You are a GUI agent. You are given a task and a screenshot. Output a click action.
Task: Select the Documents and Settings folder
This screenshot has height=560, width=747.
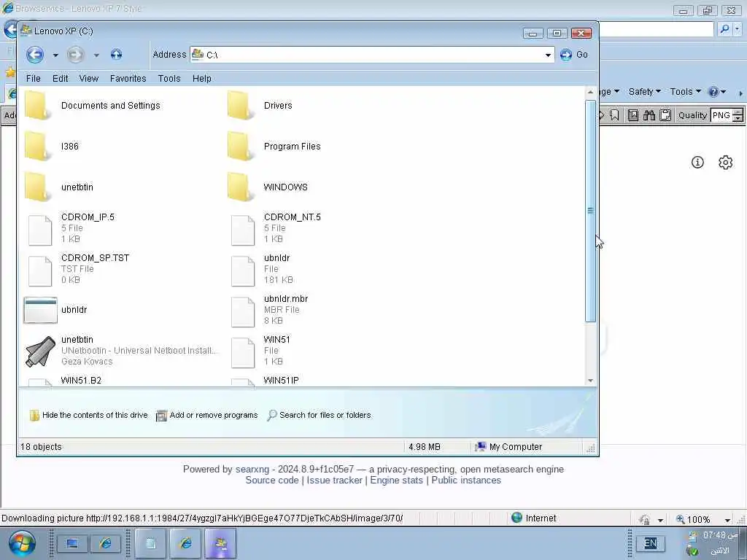[93, 105]
